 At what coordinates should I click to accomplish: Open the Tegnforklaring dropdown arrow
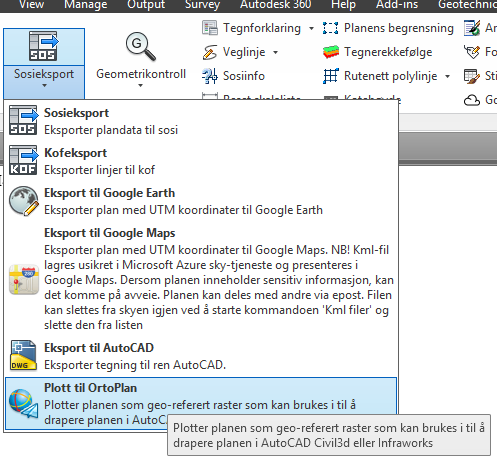[311, 28]
